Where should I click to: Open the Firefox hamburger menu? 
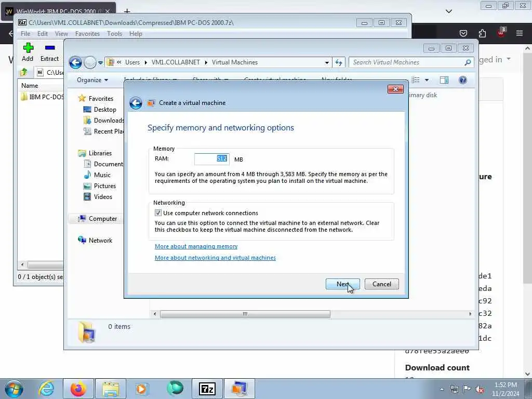tap(520, 33)
